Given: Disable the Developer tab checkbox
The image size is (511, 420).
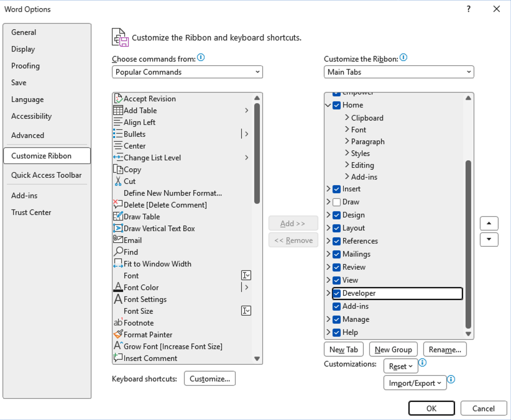Looking at the screenshot, I should point(337,293).
